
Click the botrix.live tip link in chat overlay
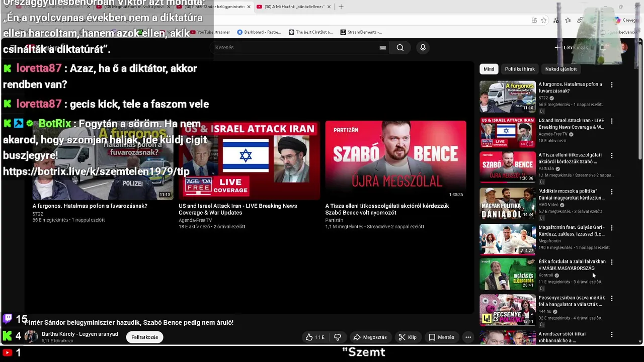(96, 171)
